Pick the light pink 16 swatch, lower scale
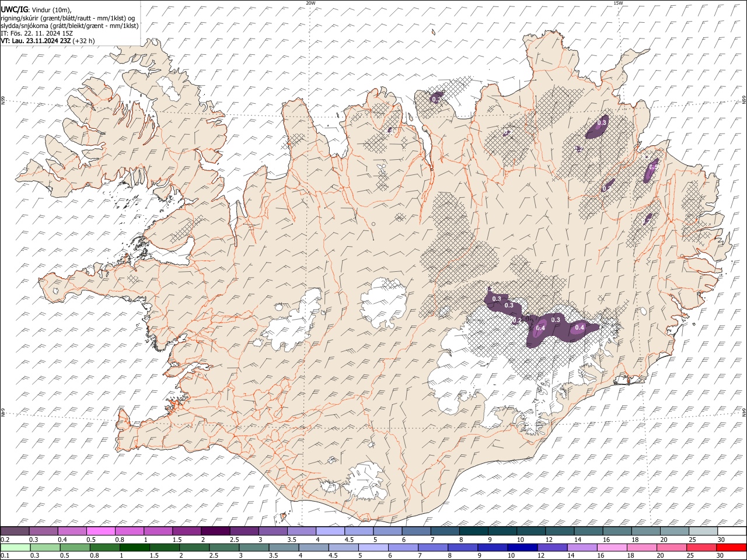747x560 pixels. pyautogui.click(x=612, y=547)
